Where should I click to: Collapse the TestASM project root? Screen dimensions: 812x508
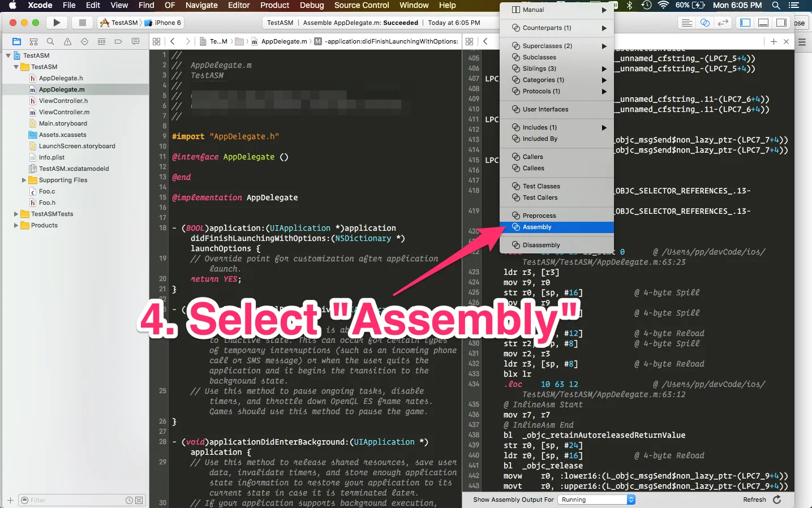click(x=8, y=55)
